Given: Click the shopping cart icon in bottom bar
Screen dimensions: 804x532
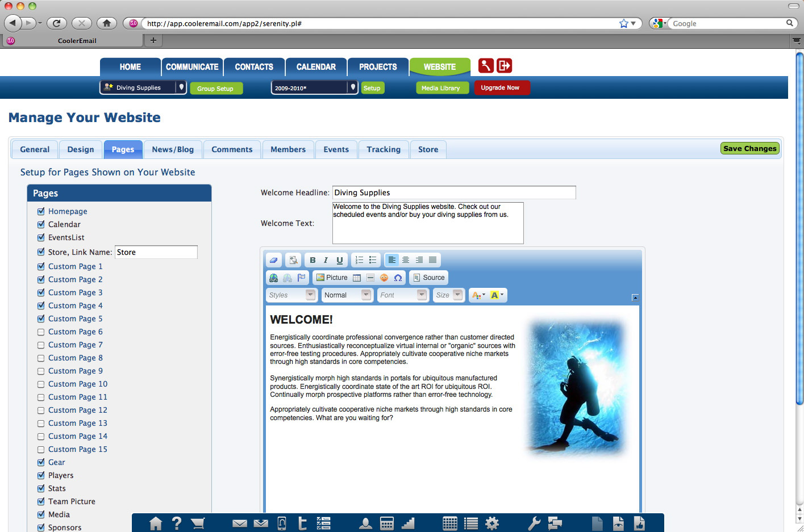Looking at the screenshot, I should point(198,523).
